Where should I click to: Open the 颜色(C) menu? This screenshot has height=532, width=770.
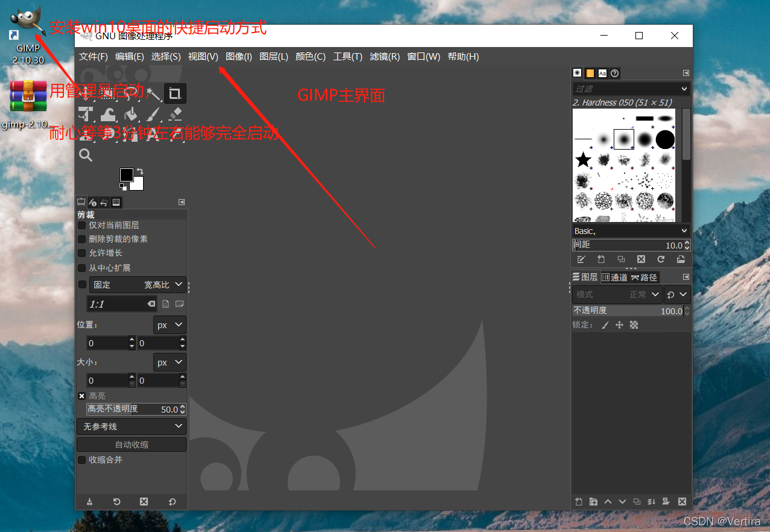(x=311, y=57)
